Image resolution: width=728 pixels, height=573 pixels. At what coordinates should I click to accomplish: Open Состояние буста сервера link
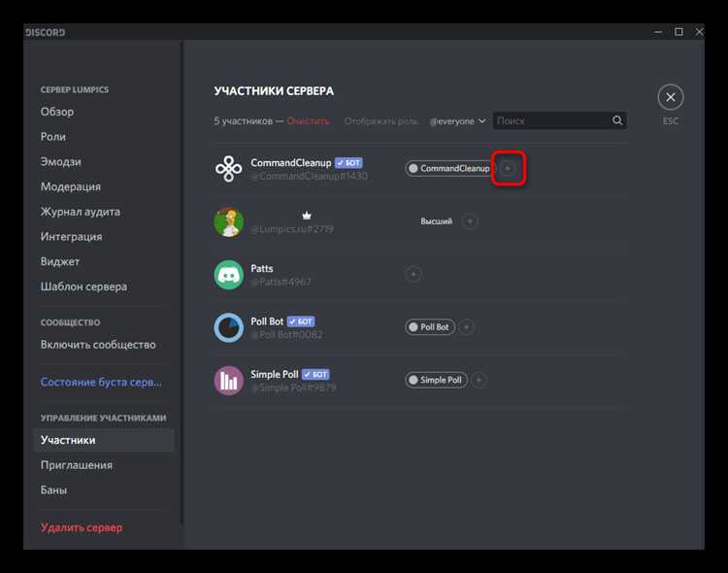(101, 382)
